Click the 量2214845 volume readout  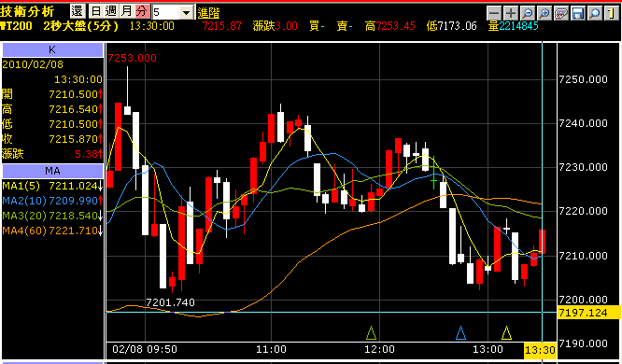pyautogui.click(x=514, y=26)
